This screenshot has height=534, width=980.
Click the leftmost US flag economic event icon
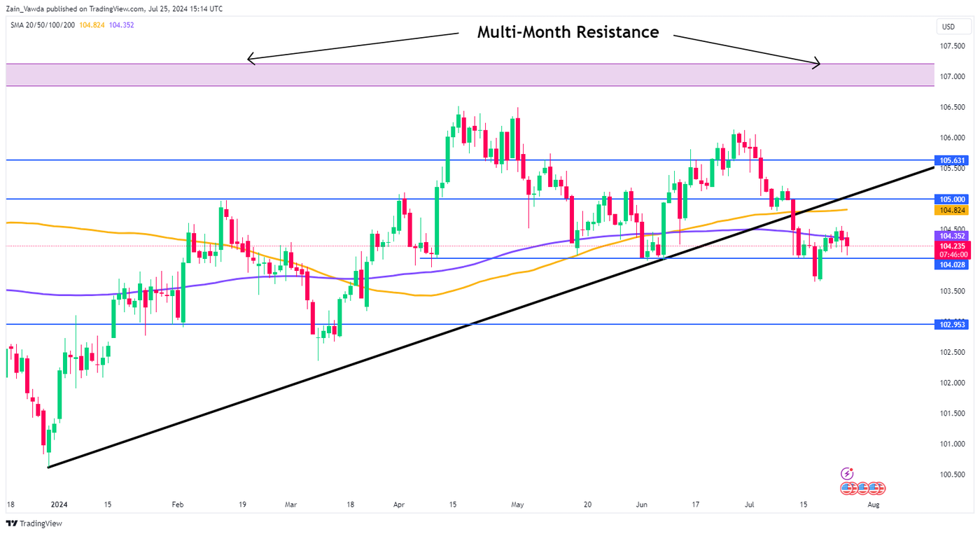(848, 488)
